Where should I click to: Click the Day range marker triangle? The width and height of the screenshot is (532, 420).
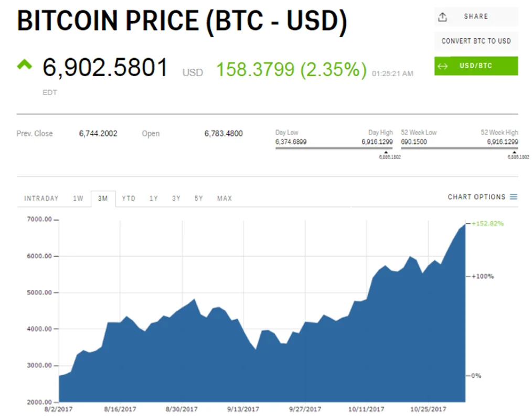[x=386, y=153]
